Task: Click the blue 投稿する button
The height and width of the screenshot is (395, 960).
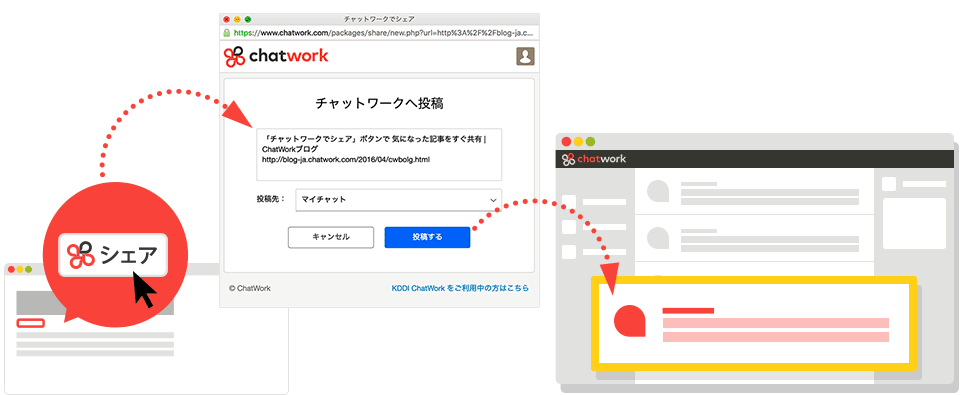Action: tap(427, 237)
